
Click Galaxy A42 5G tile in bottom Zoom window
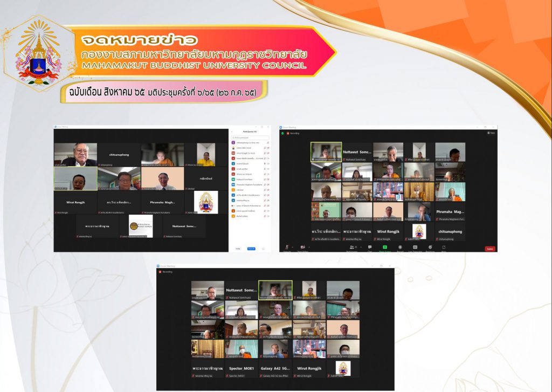tap(275, 368)
